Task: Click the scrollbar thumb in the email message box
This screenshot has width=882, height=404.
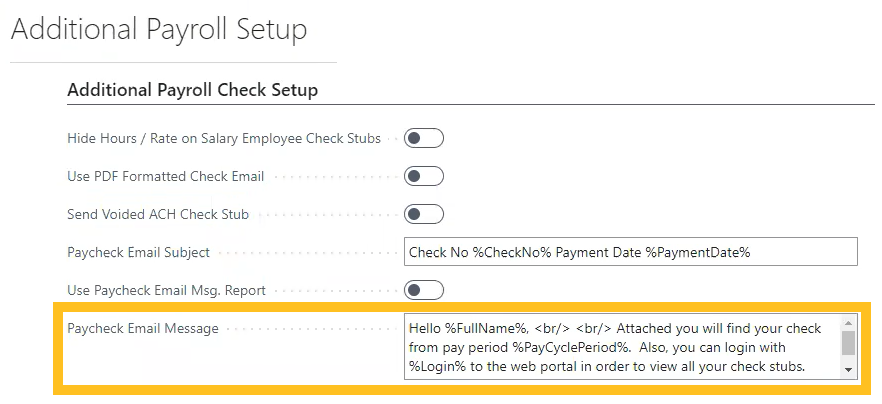Action: pos(848,343)
